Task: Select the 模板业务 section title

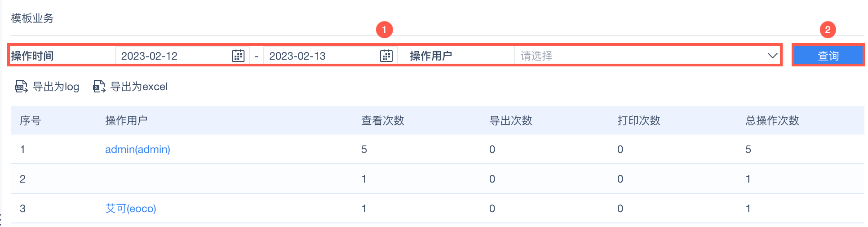Action: point(32,18)
